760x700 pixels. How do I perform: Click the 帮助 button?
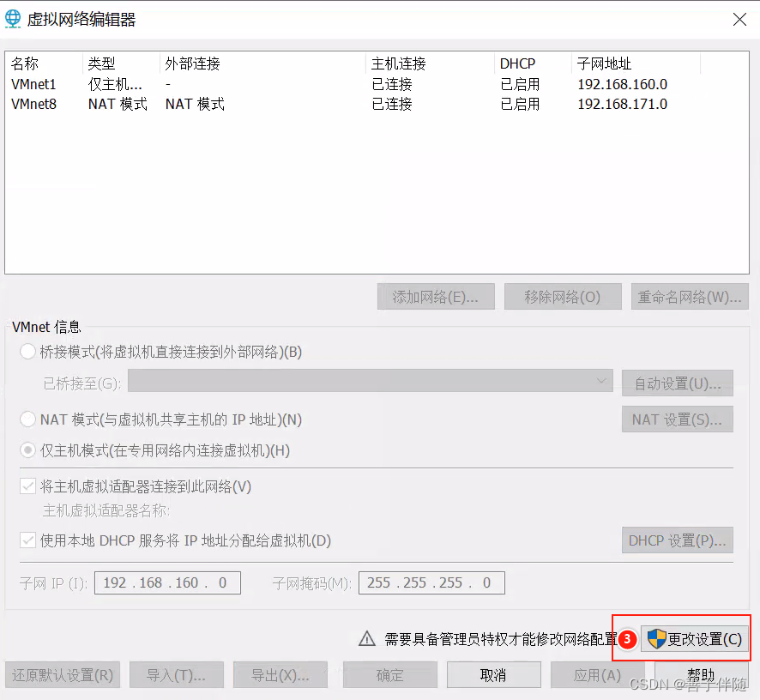pyautogui.click(x=702, y=675)
